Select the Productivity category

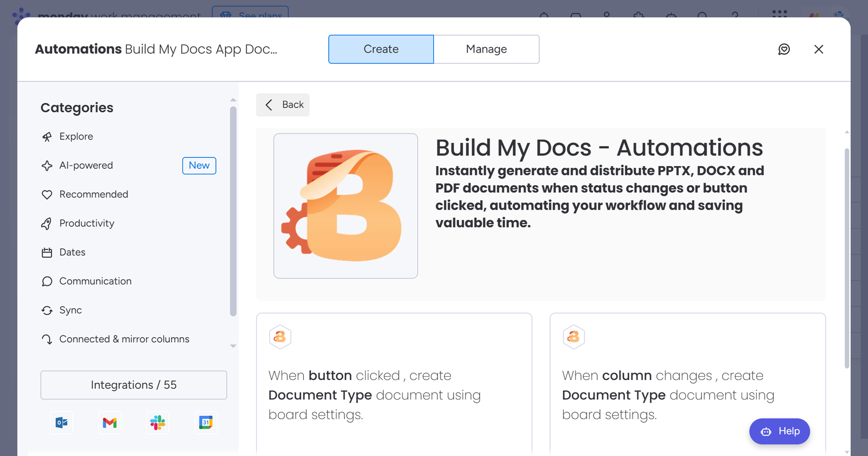point(87,223)
